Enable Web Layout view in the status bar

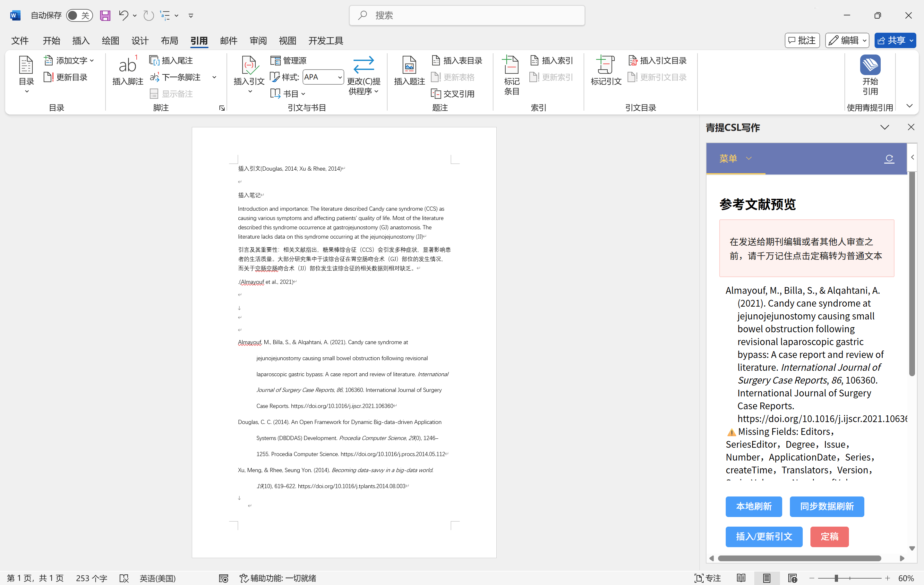[x=792, y=578]
